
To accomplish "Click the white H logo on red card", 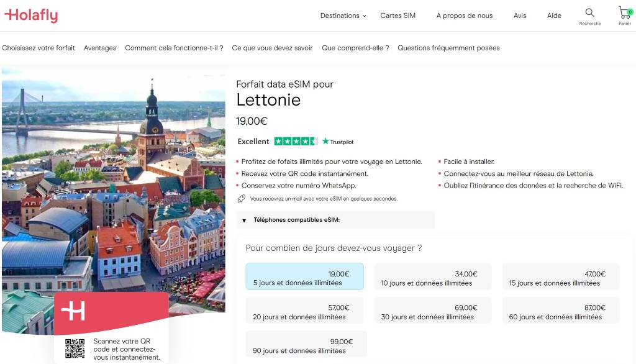I will [73, 311].
